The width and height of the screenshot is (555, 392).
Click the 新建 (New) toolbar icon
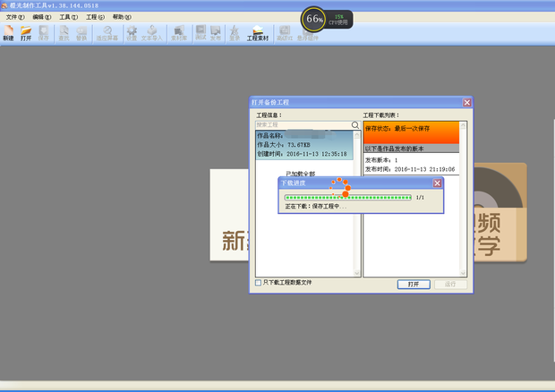8,32
